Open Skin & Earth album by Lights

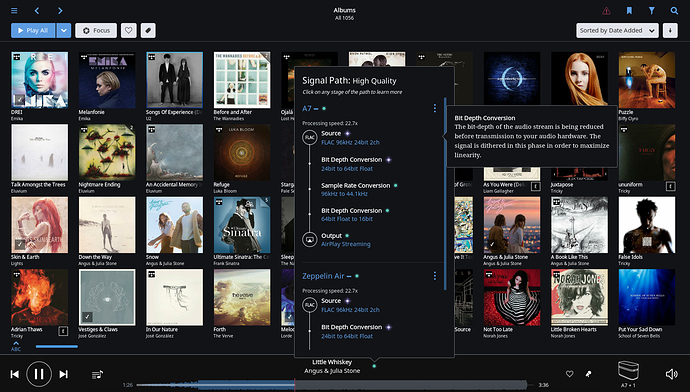pos(40,225)
